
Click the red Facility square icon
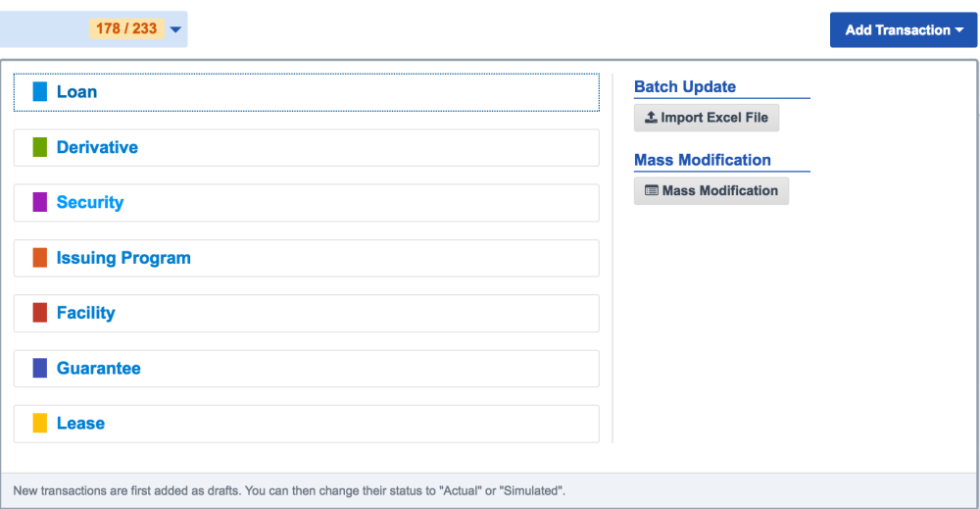(x=40, y=313)
